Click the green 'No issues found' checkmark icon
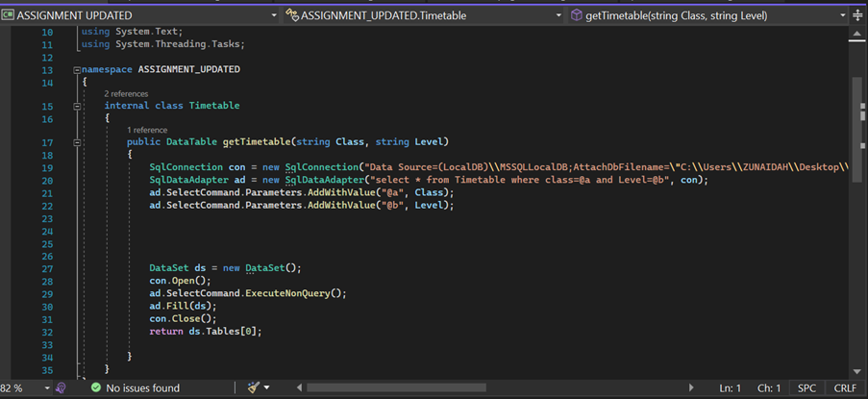This screenshot has width=868, height=399. tap(96, 387)
